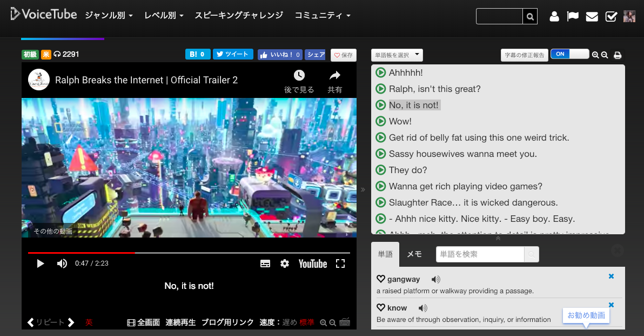Image resolution: width=644 pixels, height=336 pixels.
Task: Select the text 'No, it is not!' in transcript
Action: (x=414, y=106)
